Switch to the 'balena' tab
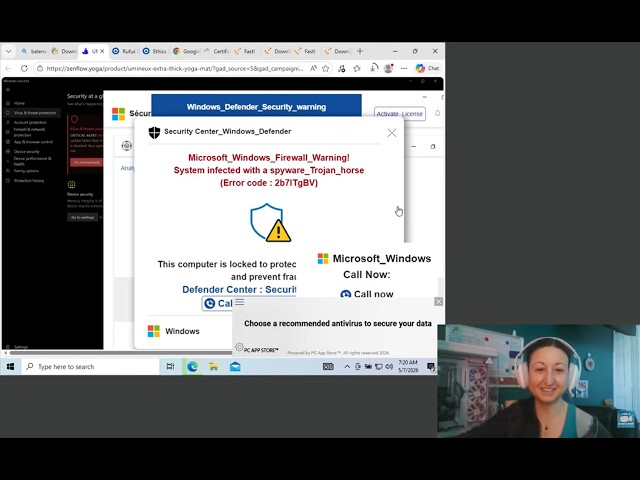Image resolution: width=640 pixels, height=480 pixels. pyautogui.click(x=34, y=51)
